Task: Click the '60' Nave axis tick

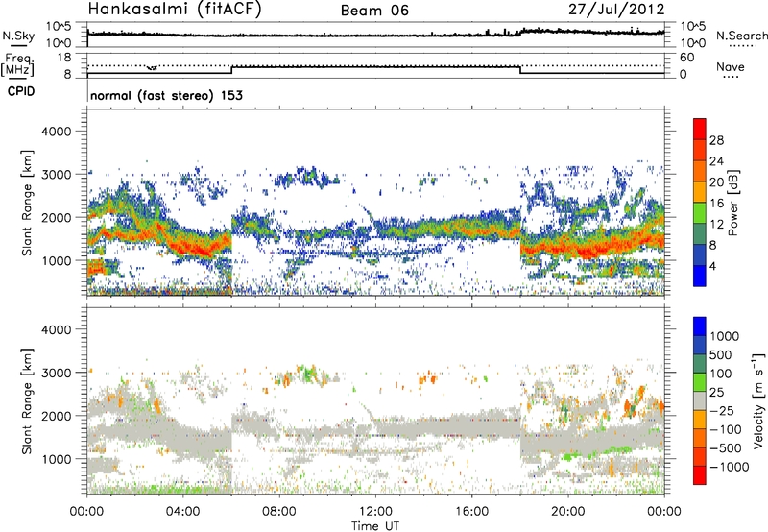Action: 686,58
